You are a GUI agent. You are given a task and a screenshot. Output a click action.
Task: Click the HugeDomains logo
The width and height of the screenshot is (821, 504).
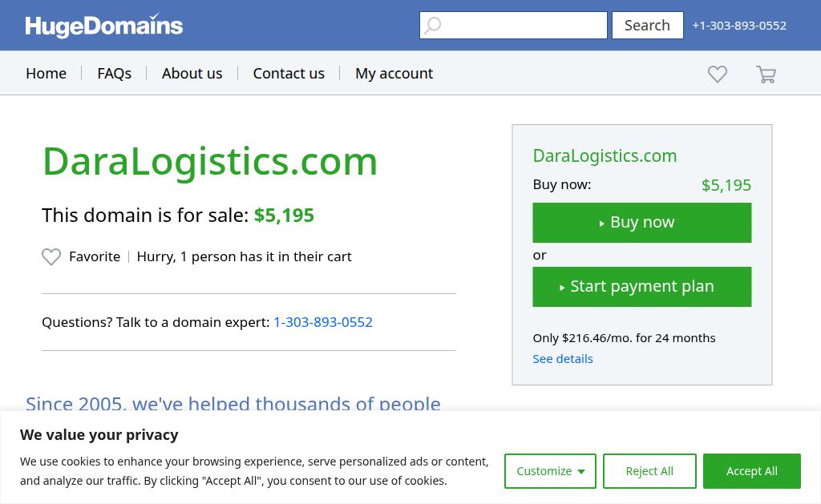point(103,26)
